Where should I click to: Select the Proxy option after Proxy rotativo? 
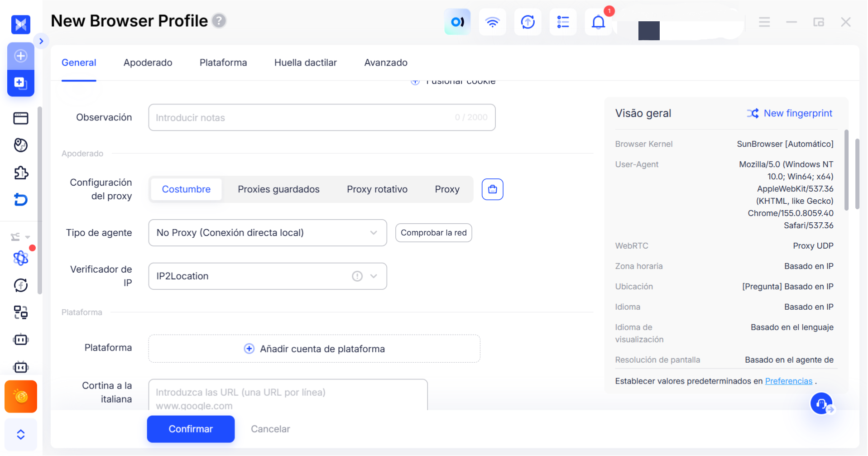(x=447, y=189)
